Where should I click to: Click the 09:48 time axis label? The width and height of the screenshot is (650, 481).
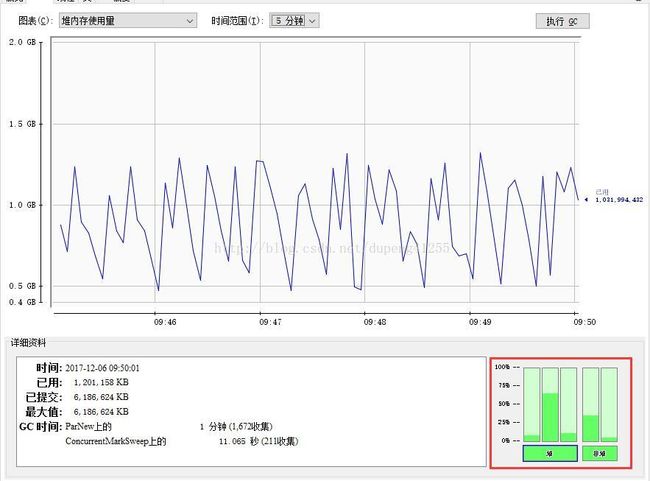[x=375, y=322]
